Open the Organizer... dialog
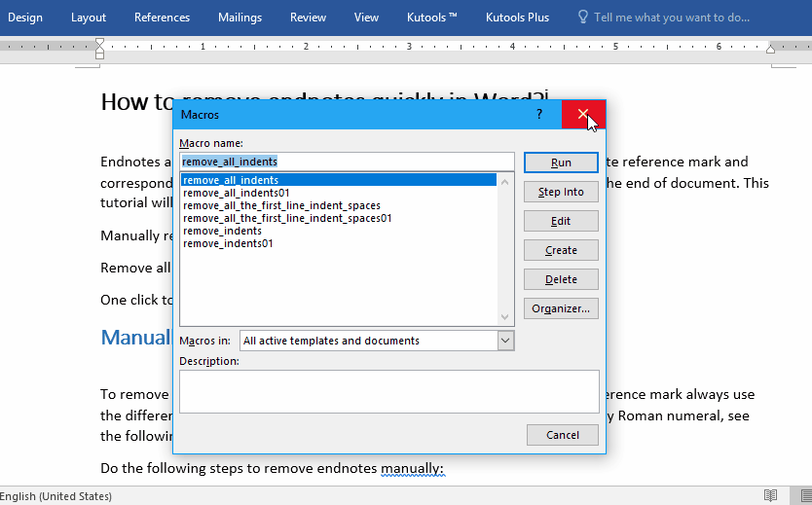 pos(561,308)
